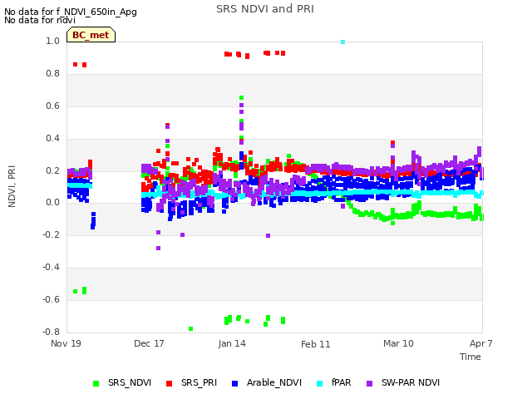Click the Time x-axis label

(x=470, y=357)
